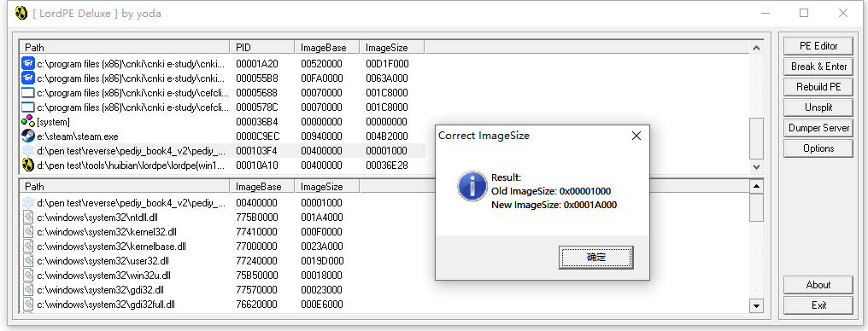Select the [system] process icon
This screenshot has height=331, width=868.
point(27,122)
